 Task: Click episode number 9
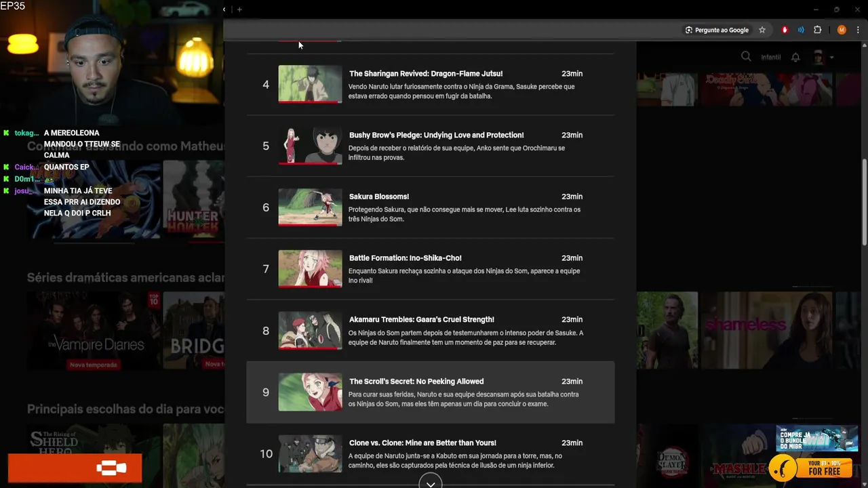pyautogui.click(x=266, y=392)
